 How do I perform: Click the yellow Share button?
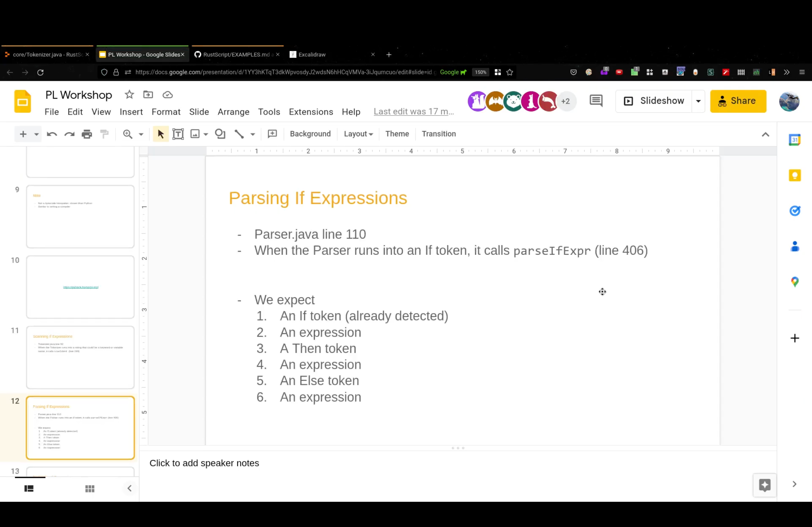click(x=738, y=101)
